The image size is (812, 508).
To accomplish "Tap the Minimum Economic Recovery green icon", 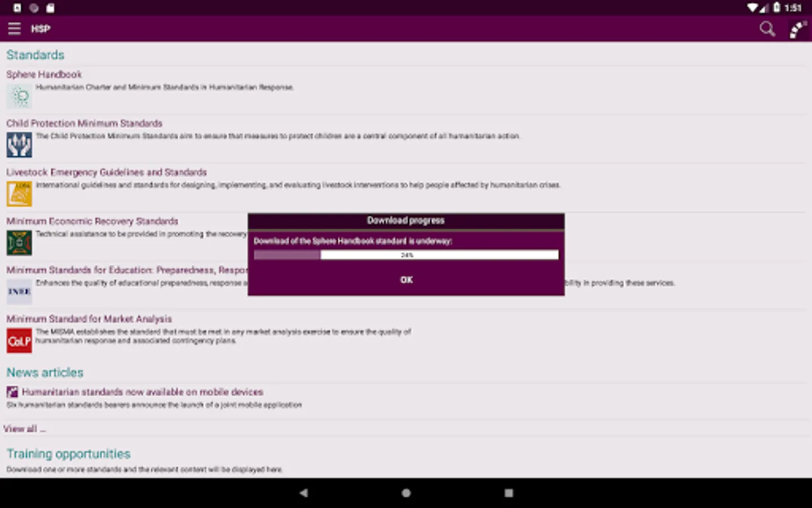I will pyautogui.click(x=19, y=243).
